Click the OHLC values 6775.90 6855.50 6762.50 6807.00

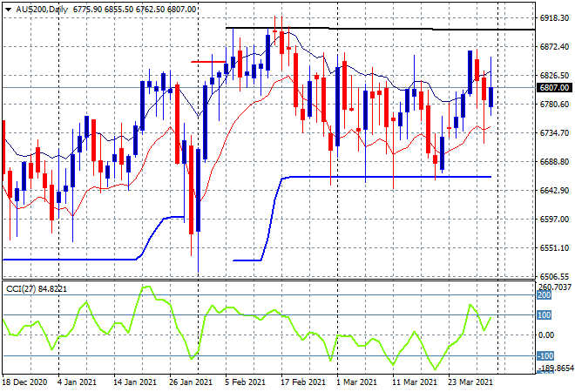click(134, 10)
